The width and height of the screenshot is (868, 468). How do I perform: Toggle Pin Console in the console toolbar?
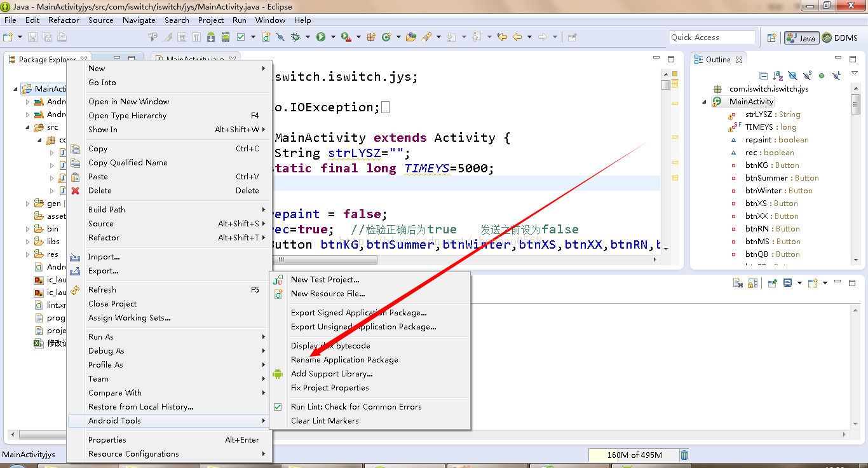pos(773,283)
